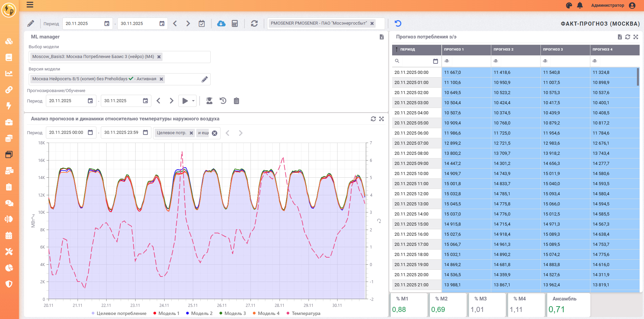Run forecast with the play button
The image size is (644, 319).
pyautogui.click(x=185, y=100)
